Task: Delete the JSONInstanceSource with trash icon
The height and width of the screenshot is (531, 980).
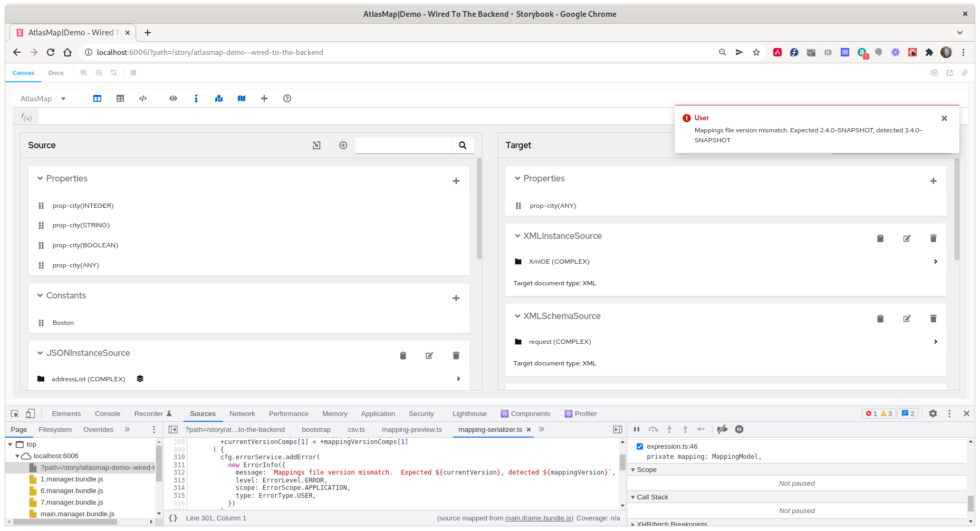Action: [456, 355]
